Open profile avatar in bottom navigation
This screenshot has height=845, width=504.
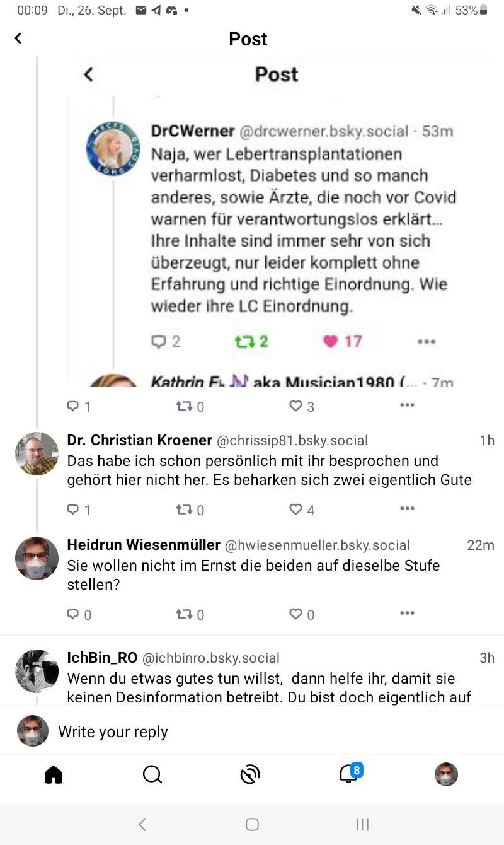(446, 774)
